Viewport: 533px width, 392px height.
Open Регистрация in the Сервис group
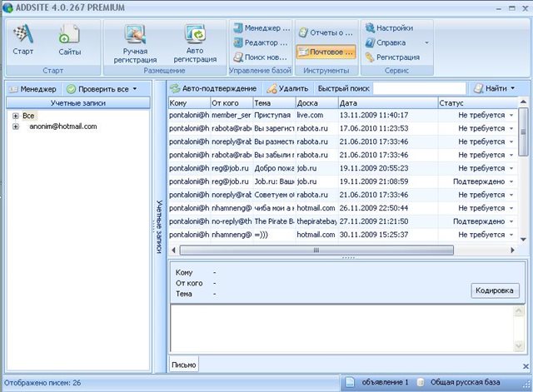(x=392, y=57)
